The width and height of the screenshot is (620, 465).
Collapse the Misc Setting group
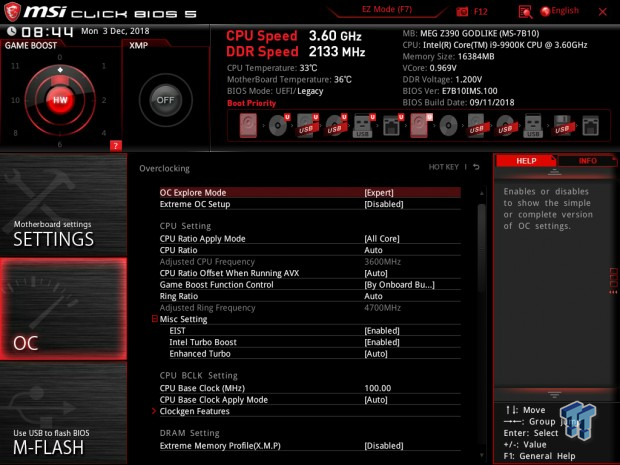(155, 319)
